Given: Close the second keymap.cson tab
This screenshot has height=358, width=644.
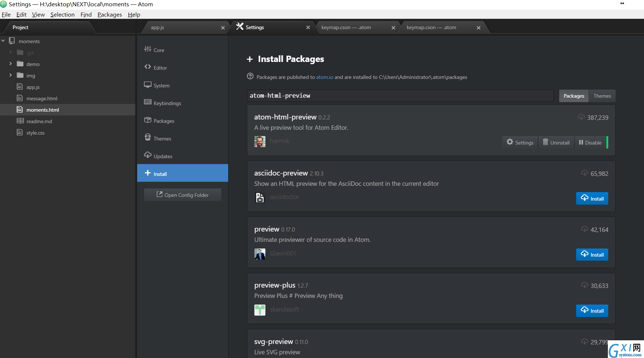Looking at the screenshot, I should point(478,28).
